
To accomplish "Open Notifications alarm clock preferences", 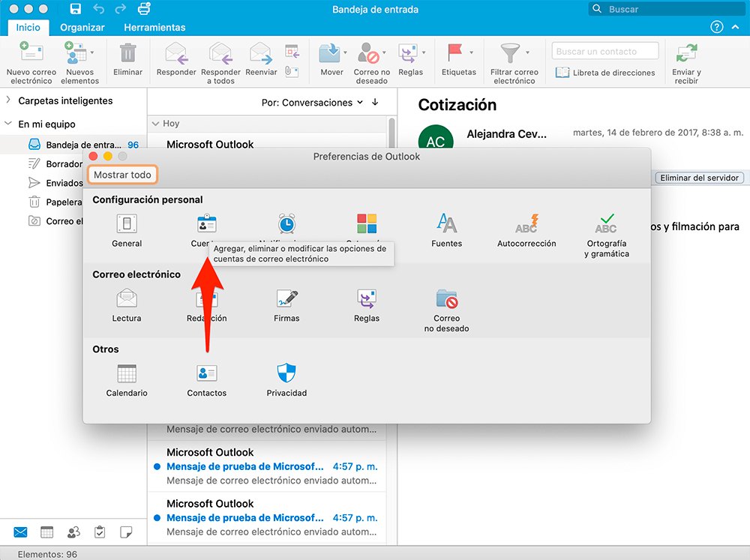I will click(x=286, y=224).
